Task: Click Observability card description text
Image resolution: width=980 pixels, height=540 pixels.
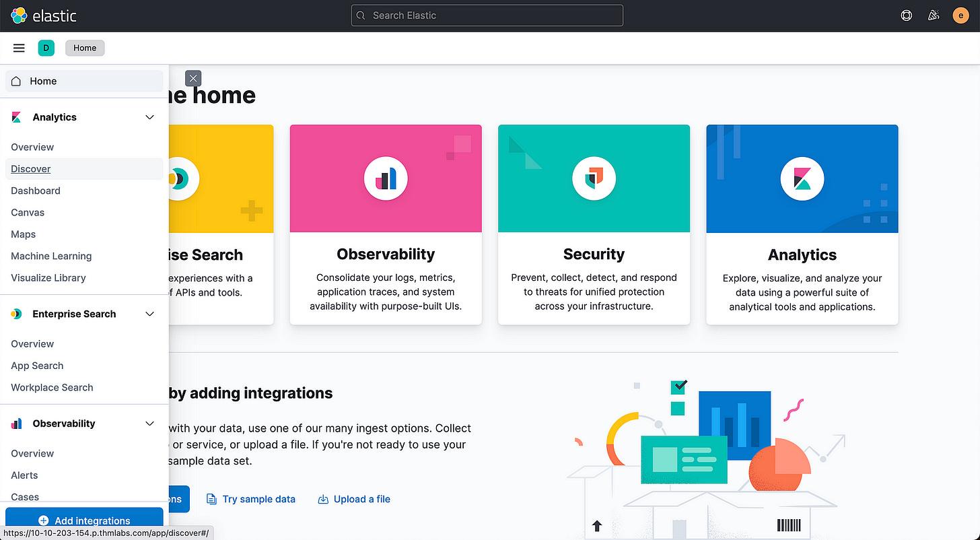Action: click(x=386, y=292)
